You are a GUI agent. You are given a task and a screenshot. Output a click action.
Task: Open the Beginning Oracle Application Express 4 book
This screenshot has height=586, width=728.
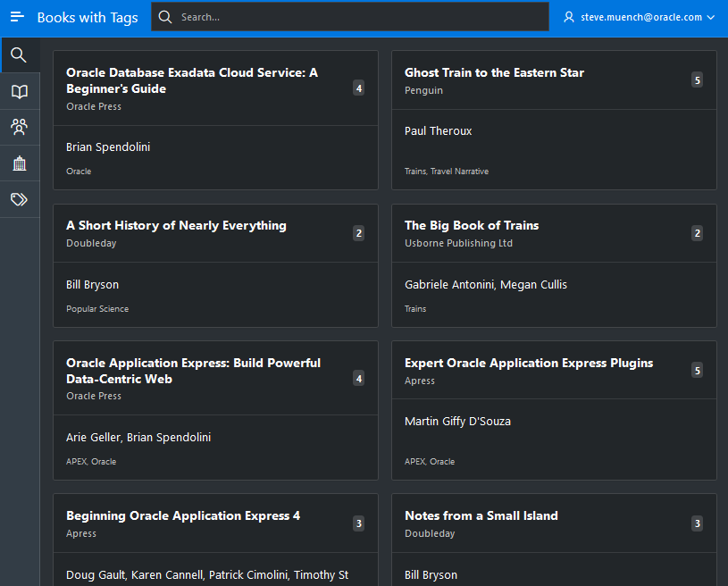pos(183,515)
